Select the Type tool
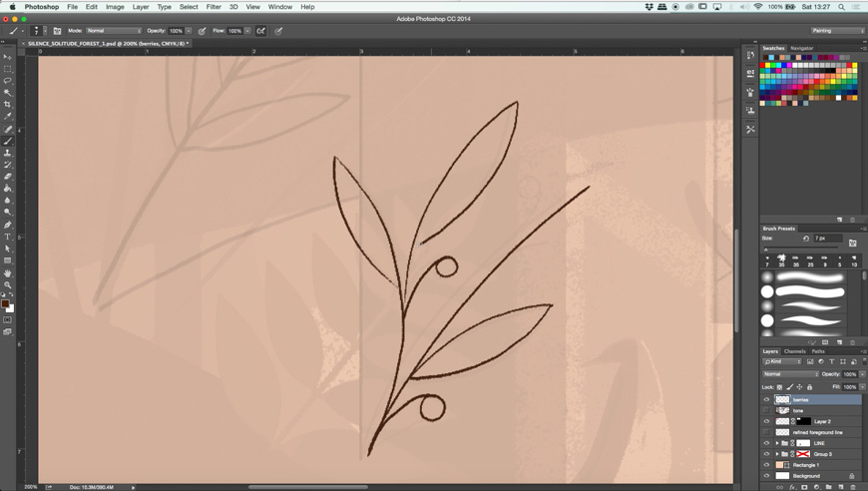This screenshot has width=868, height=491. click(7, 237)
